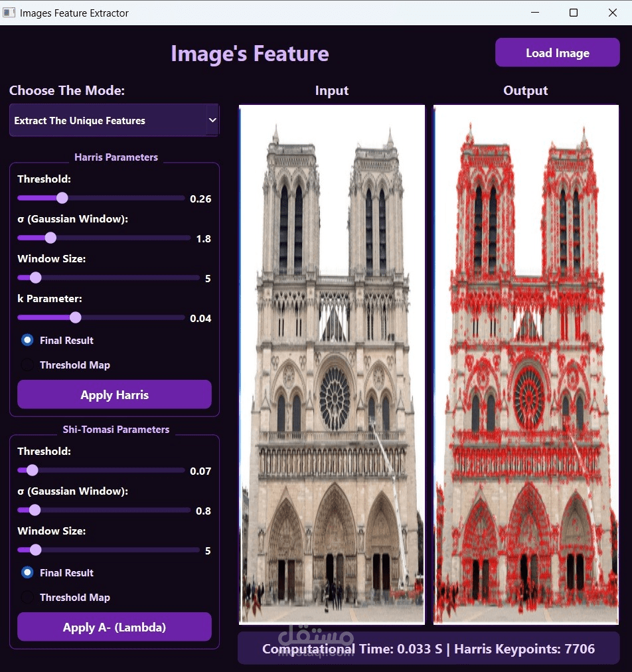Screen dimensions: 632x672
Task: Click the Choose The Mode label
Action: (67, 90)
